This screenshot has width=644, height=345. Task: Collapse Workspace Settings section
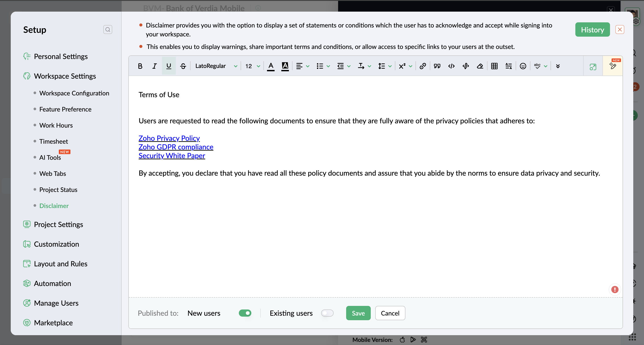coord(65,76)
